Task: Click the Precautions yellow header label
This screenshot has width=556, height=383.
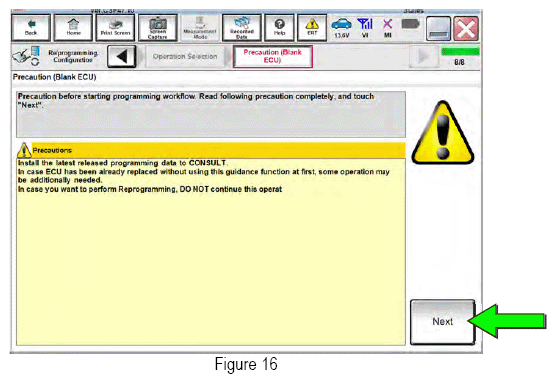Action: coord(52,150)
